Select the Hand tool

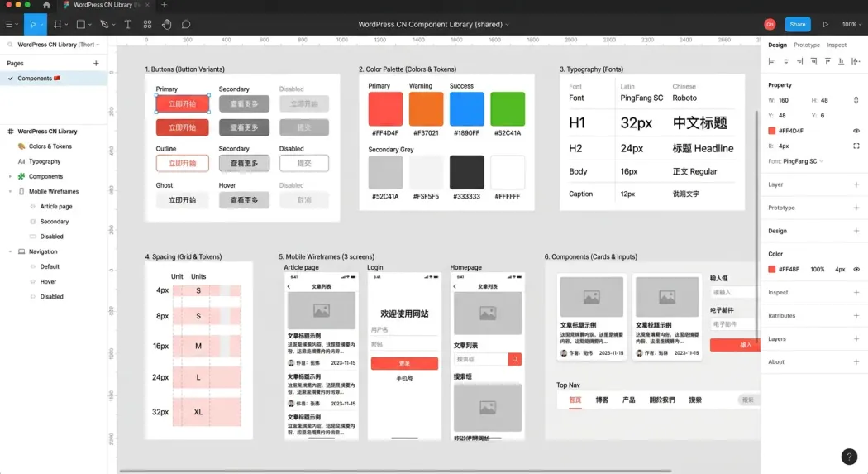tap(167, 24)
